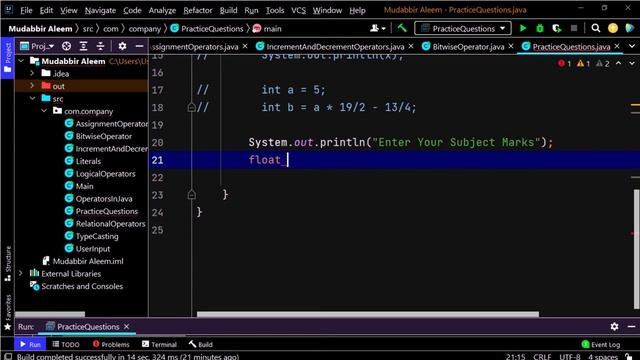Open the TODO tool window
640x360 pixels.
pyautogui.click(x=66, y=344)
